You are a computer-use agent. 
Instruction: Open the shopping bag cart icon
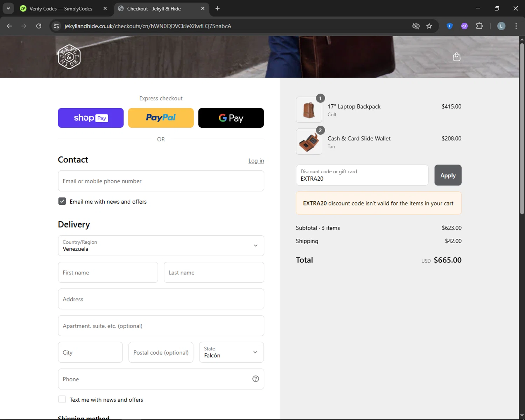point(456,57)
